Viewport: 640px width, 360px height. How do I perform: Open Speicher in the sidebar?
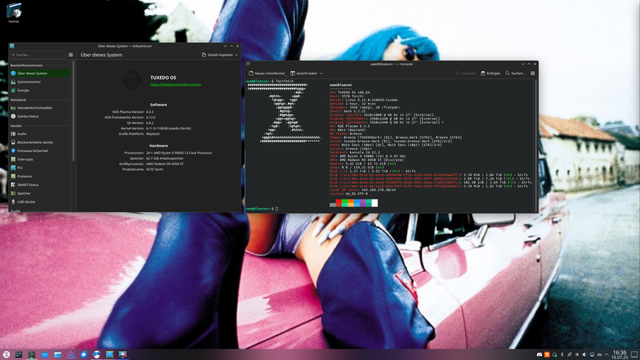pos(40,193)
